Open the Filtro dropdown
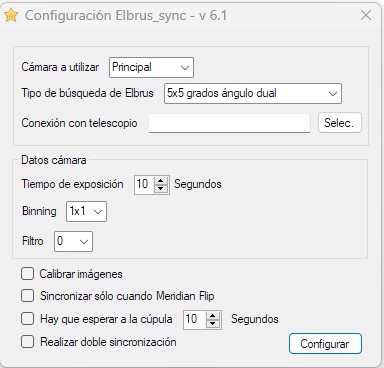The width and height of the screenshot is (384, 368). coord(73,241)
